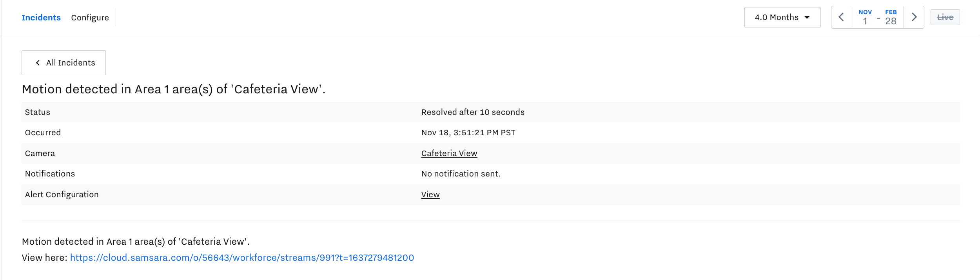Click the caret arrow beside 4.0 Months

point(807,17)
